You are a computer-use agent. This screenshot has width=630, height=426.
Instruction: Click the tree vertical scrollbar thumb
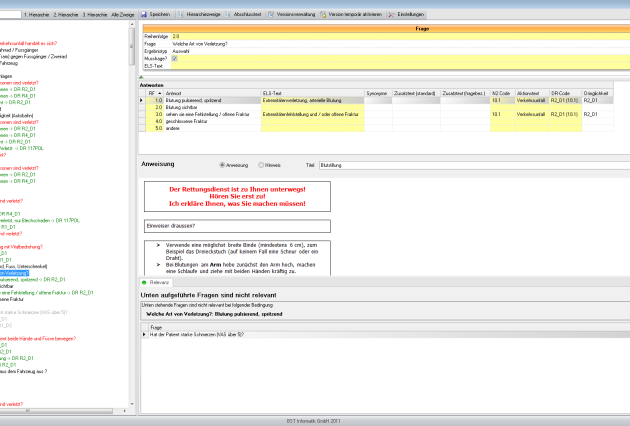click(132, 46)
